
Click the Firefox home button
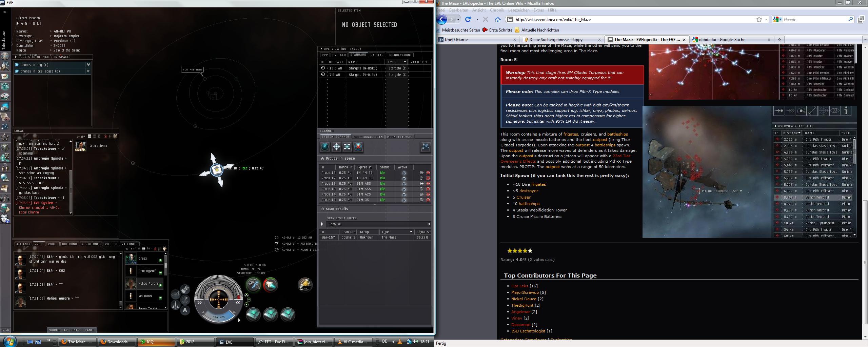pos(497,19)
